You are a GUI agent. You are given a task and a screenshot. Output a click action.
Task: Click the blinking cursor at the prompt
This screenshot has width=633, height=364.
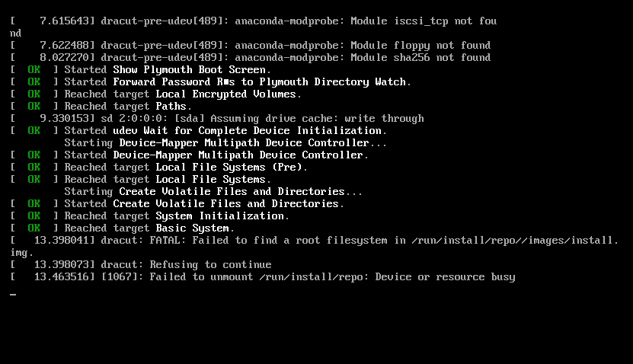pyautogui.click(x=14, y=294)
